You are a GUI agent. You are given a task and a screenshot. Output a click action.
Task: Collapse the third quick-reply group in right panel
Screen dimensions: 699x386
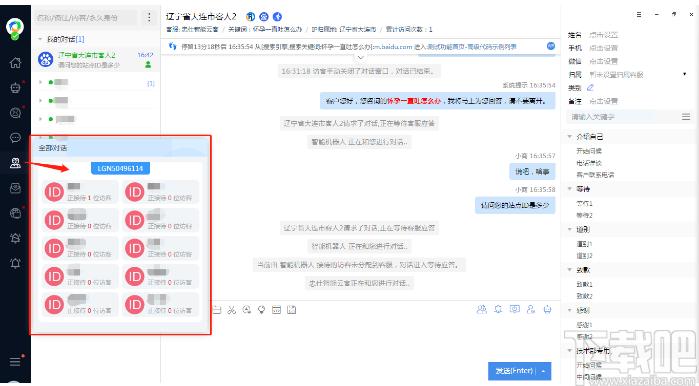click(569, 229)
